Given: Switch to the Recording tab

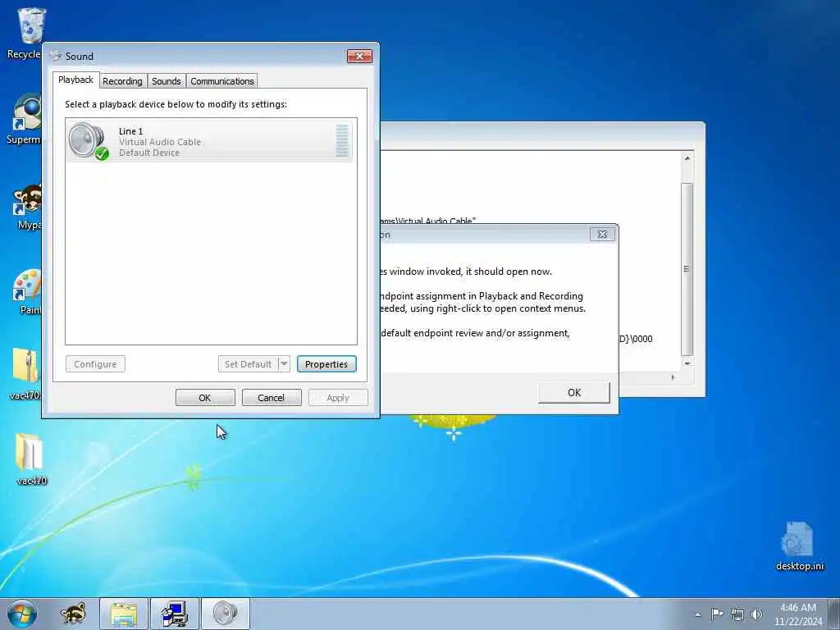Looking at the screenshot, I should [123, 81].
